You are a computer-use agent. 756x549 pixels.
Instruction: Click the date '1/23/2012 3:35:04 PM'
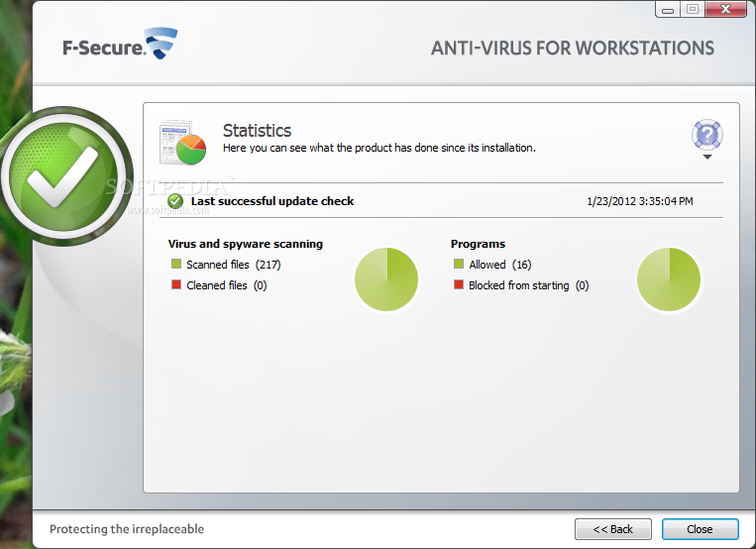click(640, 201)
